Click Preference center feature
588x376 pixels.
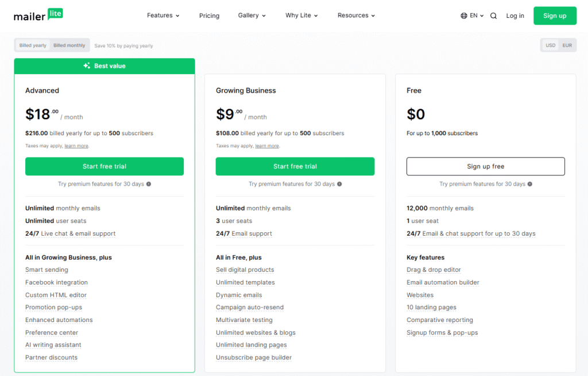coord(51,333)
